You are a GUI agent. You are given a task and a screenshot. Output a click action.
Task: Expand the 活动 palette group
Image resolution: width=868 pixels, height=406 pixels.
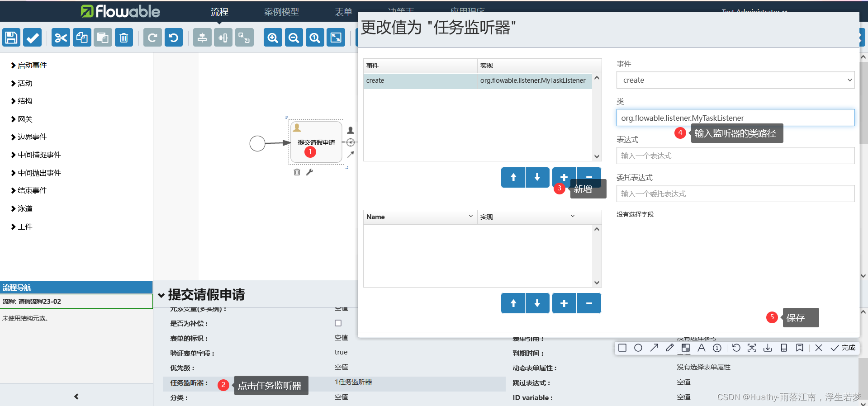pyautogui.click(x=22, y=83)
